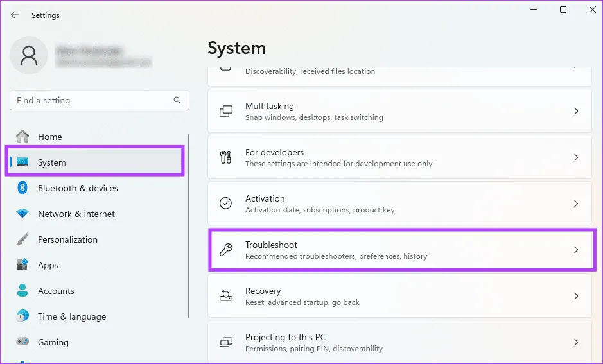The width and height of the screenshot is (603, 364).
Task: Click the search magnifier icon
Action: coord(177,100)
